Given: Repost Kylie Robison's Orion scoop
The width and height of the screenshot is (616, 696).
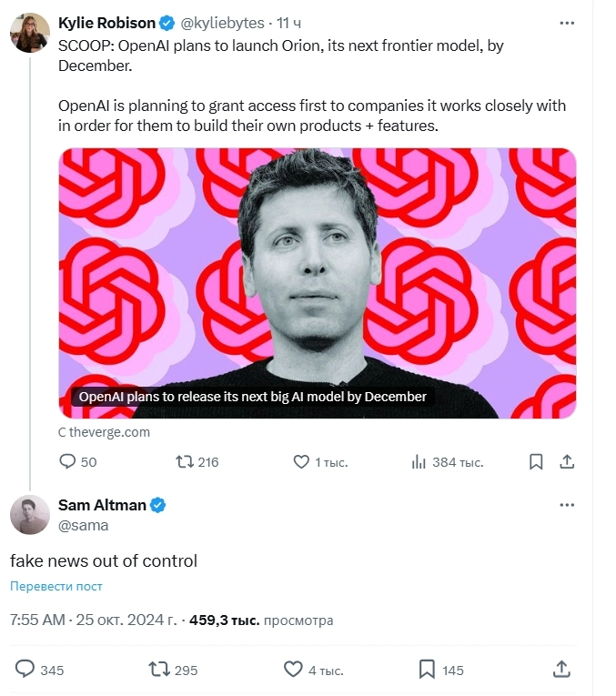Looking at the screenshot, I should 185,462.
